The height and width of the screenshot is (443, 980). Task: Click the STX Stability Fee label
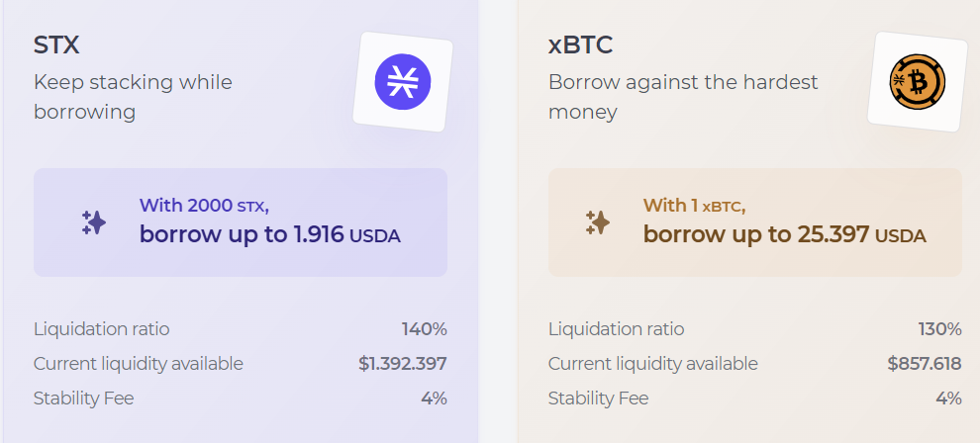point(84,399)
